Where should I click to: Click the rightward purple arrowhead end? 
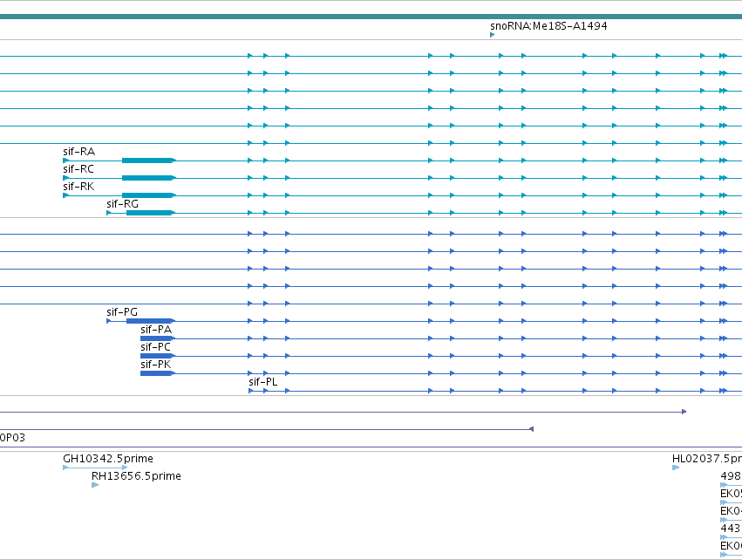coord(684,412)
